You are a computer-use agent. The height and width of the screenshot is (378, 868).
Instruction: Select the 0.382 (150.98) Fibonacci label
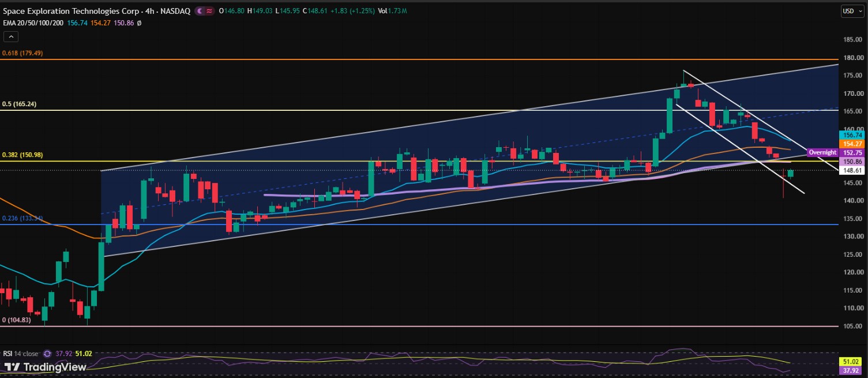point(22,155)
